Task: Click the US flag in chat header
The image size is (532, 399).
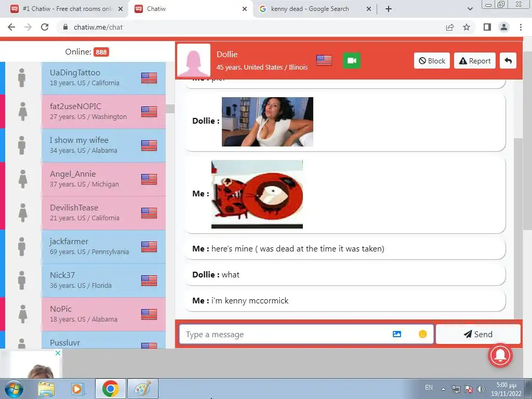Action: point(324,60)
